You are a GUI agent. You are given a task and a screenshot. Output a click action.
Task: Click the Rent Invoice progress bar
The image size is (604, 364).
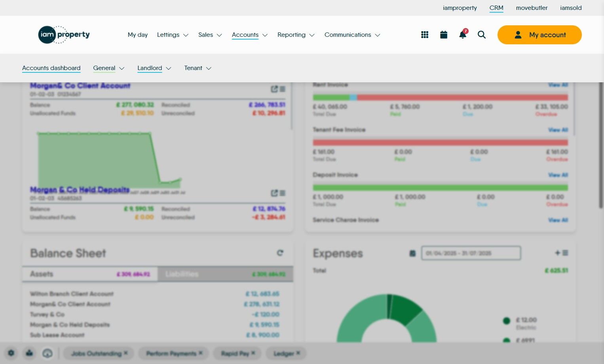[440, 97]
